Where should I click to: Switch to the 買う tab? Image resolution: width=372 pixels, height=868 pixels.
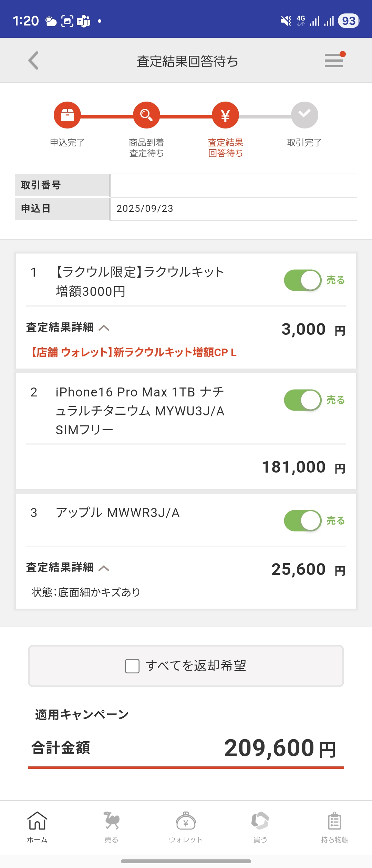click(x=260, y=827)
